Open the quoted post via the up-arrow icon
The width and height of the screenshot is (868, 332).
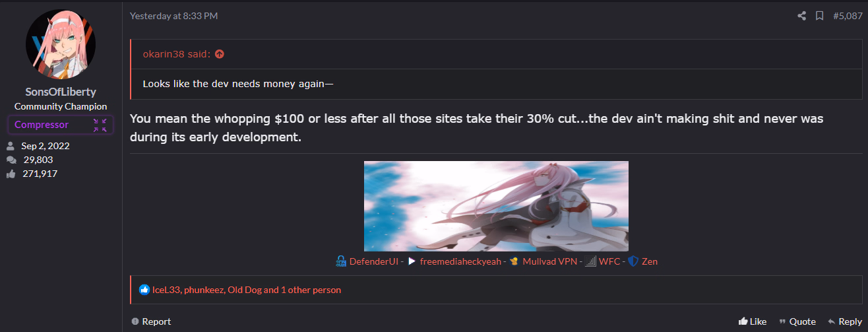point(220,54)
